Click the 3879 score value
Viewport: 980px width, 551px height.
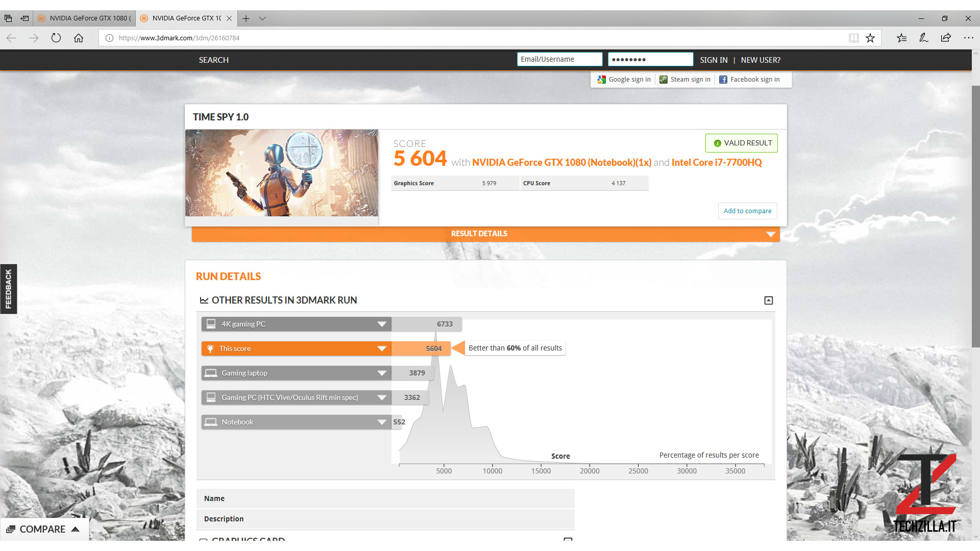pyautogui.click(x=417, y=373)
